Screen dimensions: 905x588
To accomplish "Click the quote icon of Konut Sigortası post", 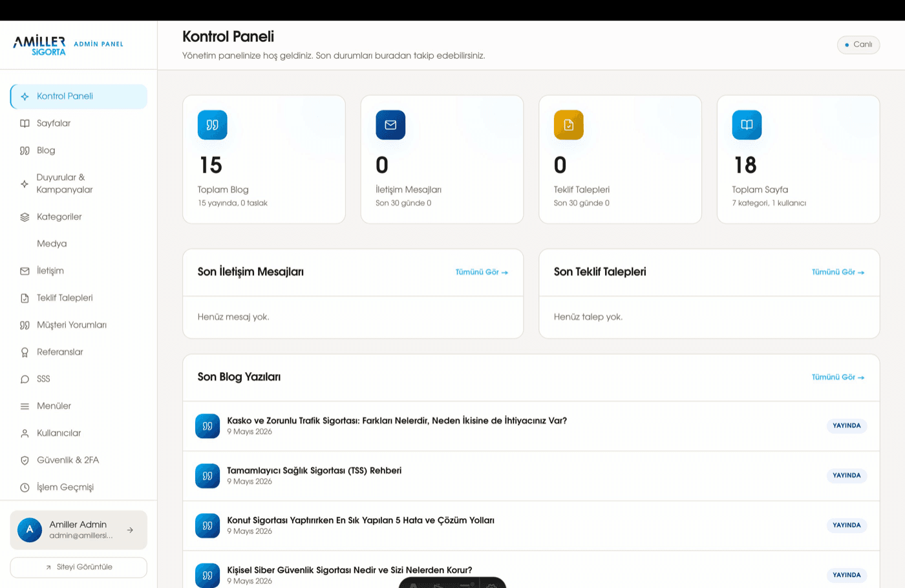I will tap(208, 525).
